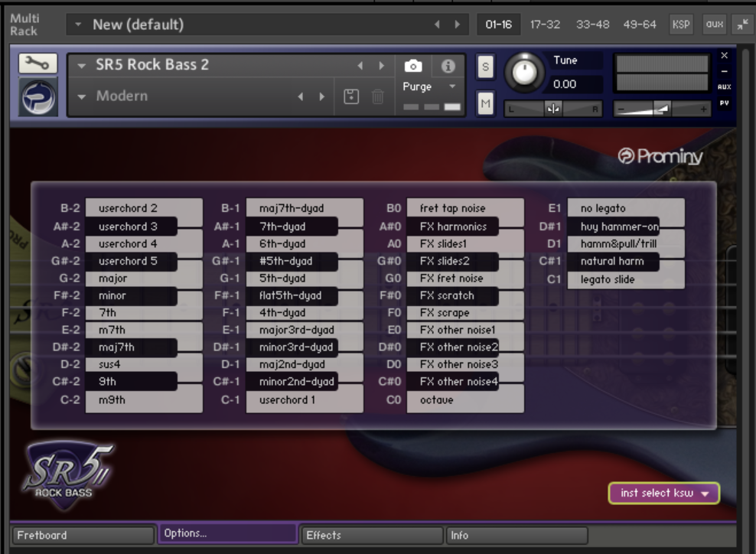Open snapshot view camera icon
This screenshot has width=756, height=554.
pos(413,66)
